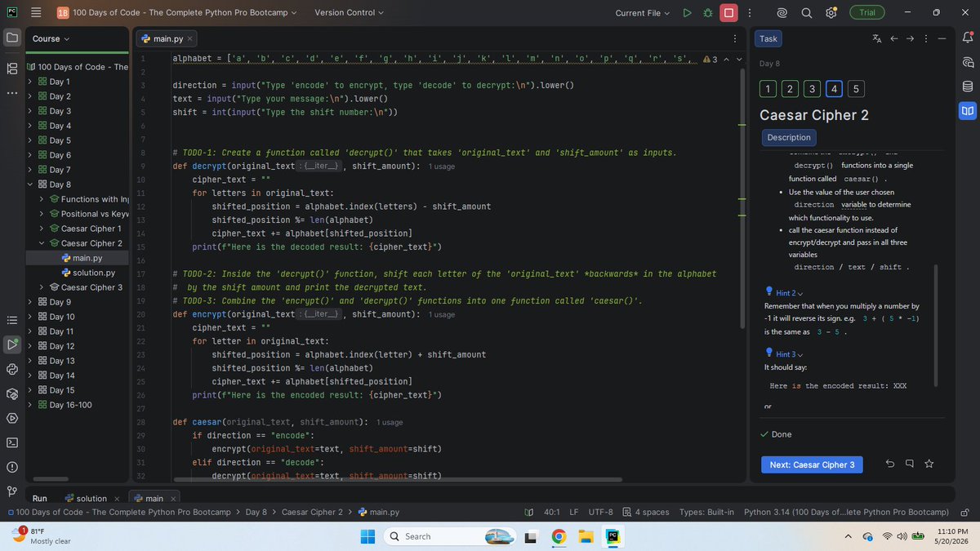The height and width of the screenshot is (551, 980).
Task: Open the Database tool window icon
Action: 968,87
